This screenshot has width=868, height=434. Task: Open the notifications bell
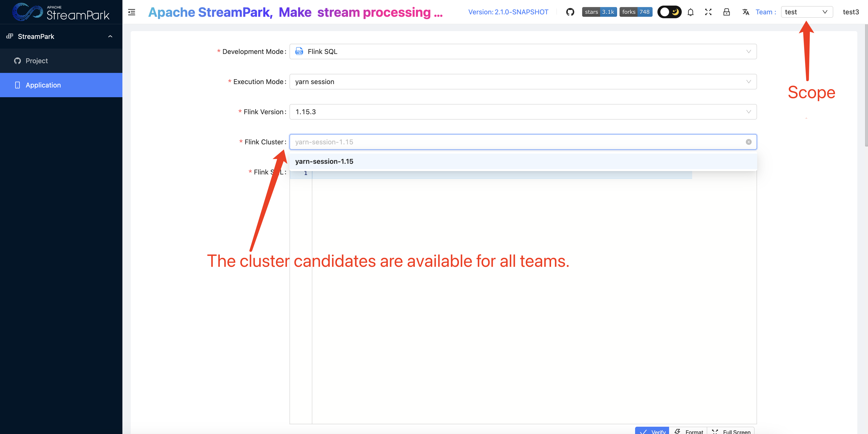click(x=690, y=12)
